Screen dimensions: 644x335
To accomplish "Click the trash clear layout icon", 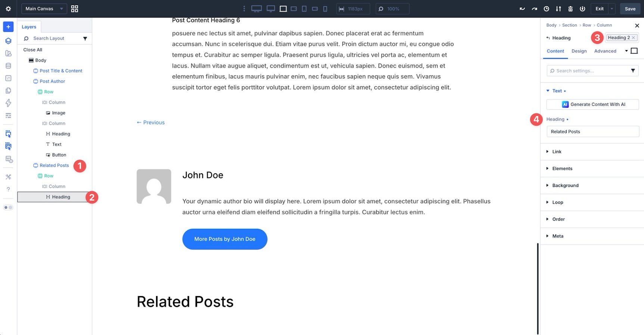I will [570, 9].
